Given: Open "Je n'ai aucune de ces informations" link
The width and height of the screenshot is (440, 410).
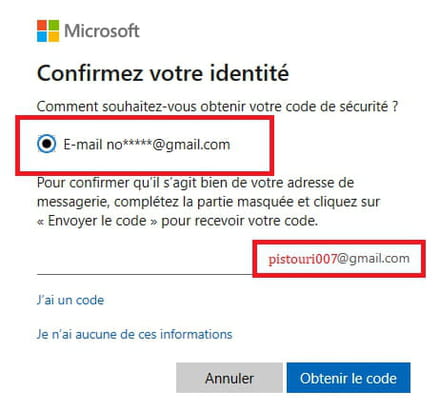Looking at the screenshot, I should point(134,334).
